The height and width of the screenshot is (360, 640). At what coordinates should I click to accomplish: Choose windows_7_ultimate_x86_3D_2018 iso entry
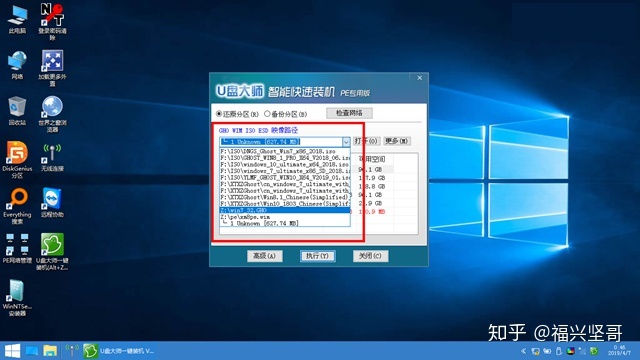tap(285, 171)
